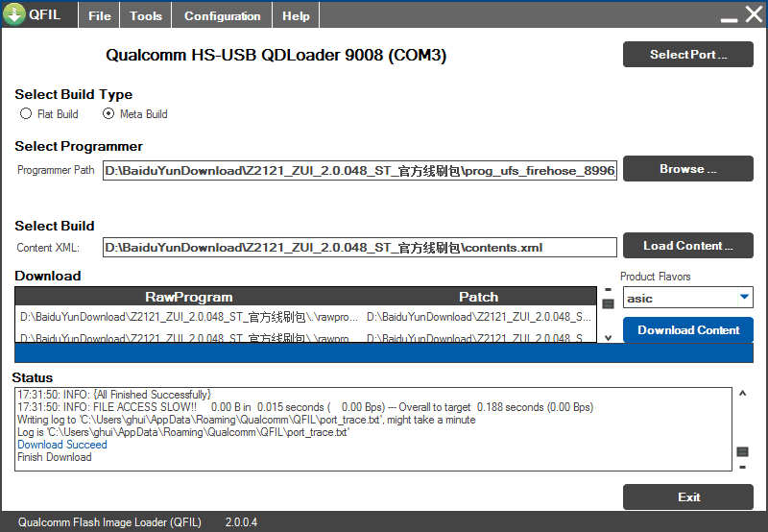Select the first Patch row path
This screenshot has width=768, height=532.
478,317
